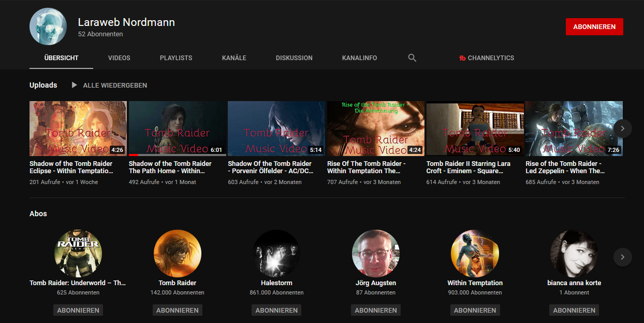Select Jörg Augsten's profile picture
Viewport: 644px width, 323px height.
pos(376,254)
